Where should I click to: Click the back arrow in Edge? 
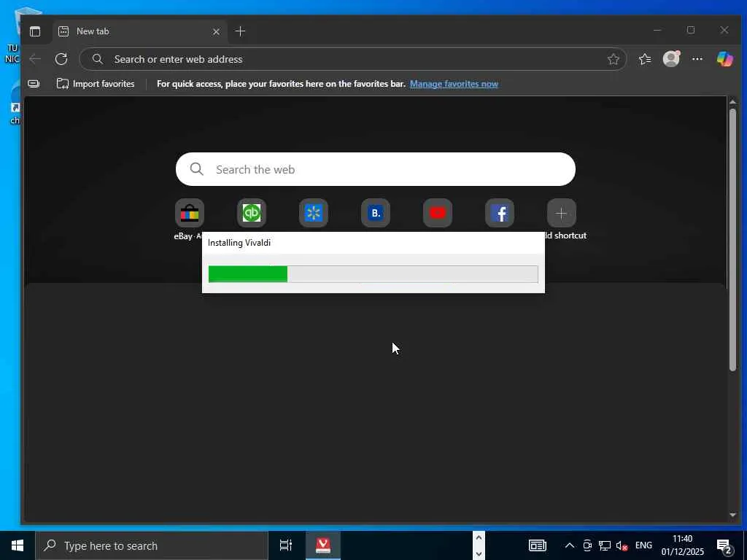coord(35,59)
